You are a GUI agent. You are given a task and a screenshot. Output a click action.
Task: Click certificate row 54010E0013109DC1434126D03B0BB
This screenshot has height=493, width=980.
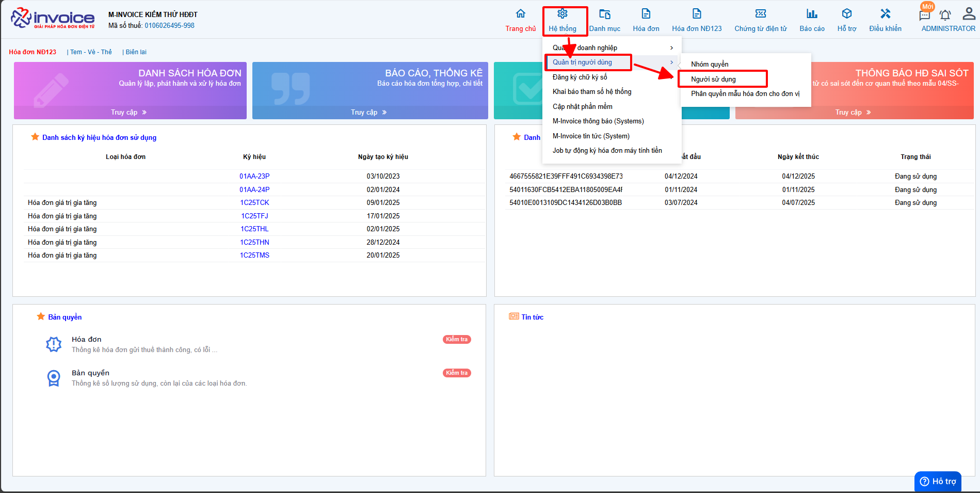click(x=740, y=202)
